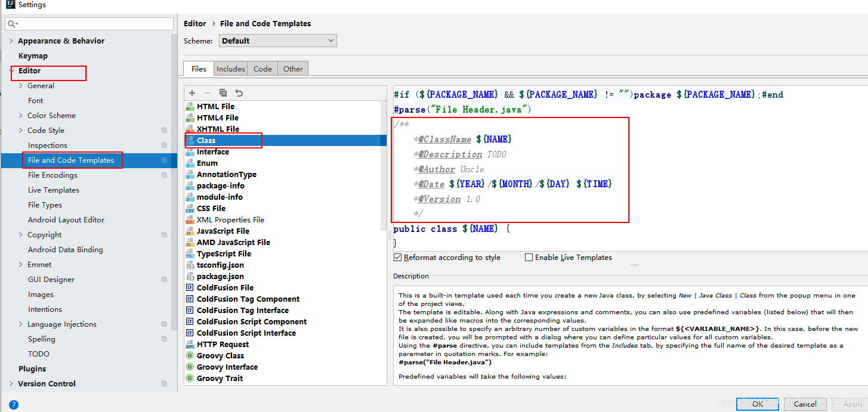This screenshot has height=412, width=868.
Task: Click the tsconfig.json file icon
Action: (x=190, y=265)
